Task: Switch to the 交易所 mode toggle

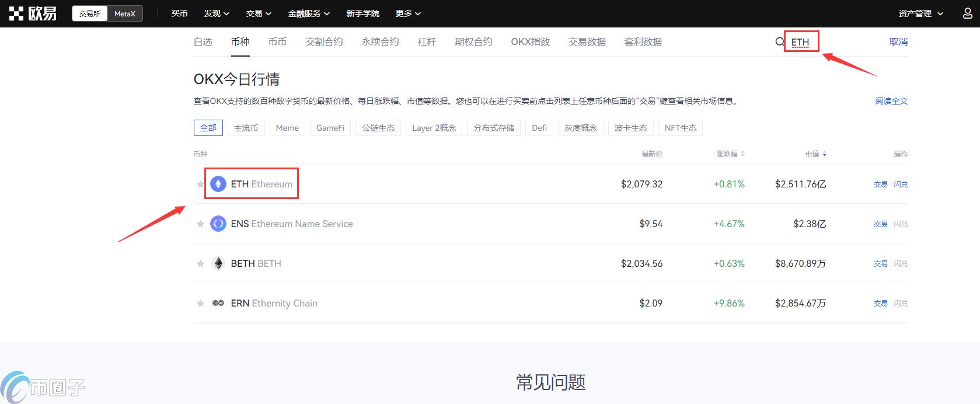Action: coord(90,13)
